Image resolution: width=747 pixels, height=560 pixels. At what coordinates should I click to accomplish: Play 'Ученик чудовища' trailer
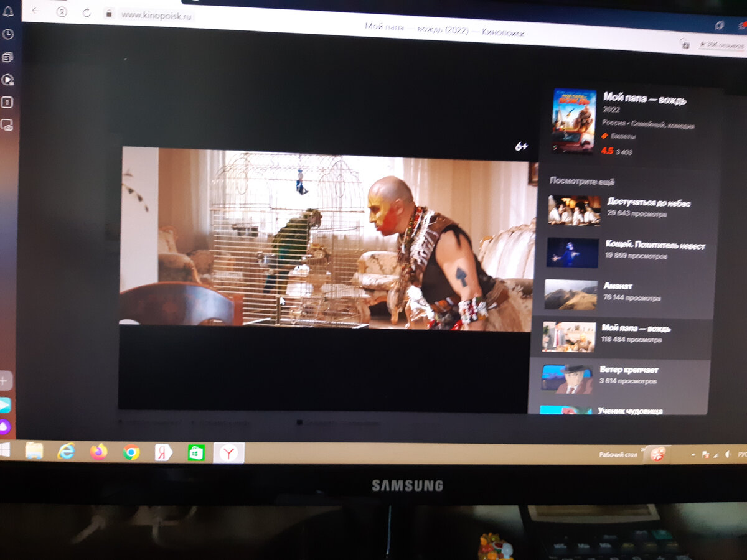click(x=631, y=411)
